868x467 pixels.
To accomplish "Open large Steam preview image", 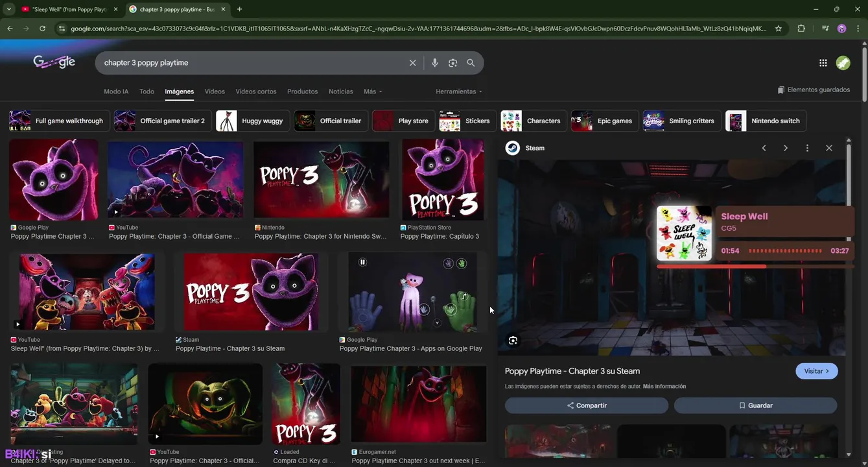I will 672,258.
